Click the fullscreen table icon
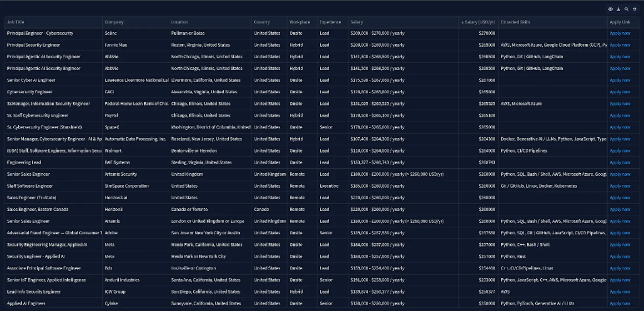Screen dimensions: 644x311 634,9
